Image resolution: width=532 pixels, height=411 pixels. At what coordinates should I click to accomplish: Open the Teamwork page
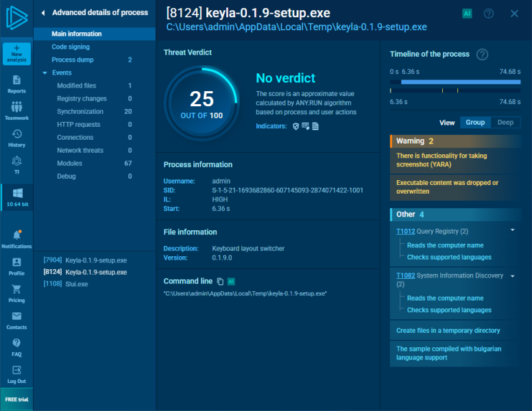pyautogui.click(x=16, y=111)
